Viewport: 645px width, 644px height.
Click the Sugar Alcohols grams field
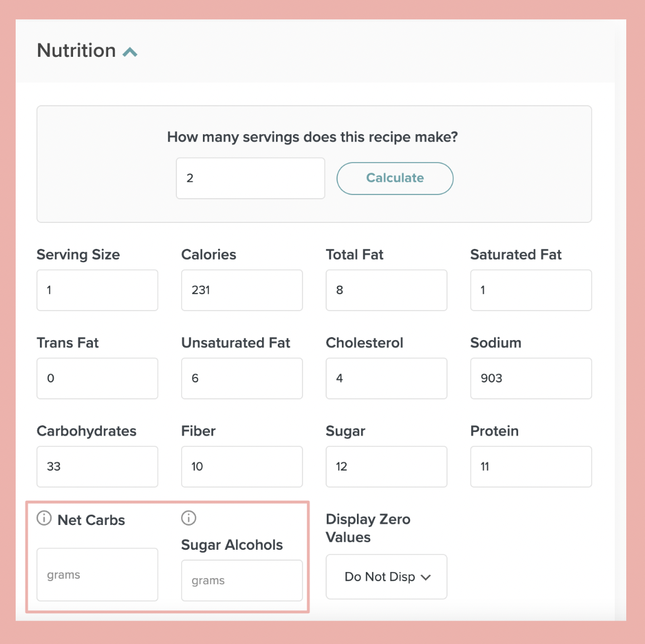tap(242, 581)
